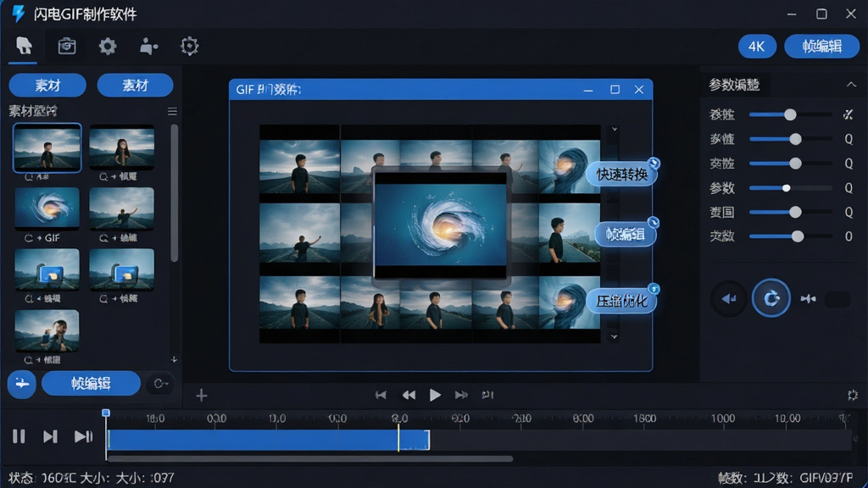Open the refresh dropdown next to lower-left 帧编辑

pos(160,384)
